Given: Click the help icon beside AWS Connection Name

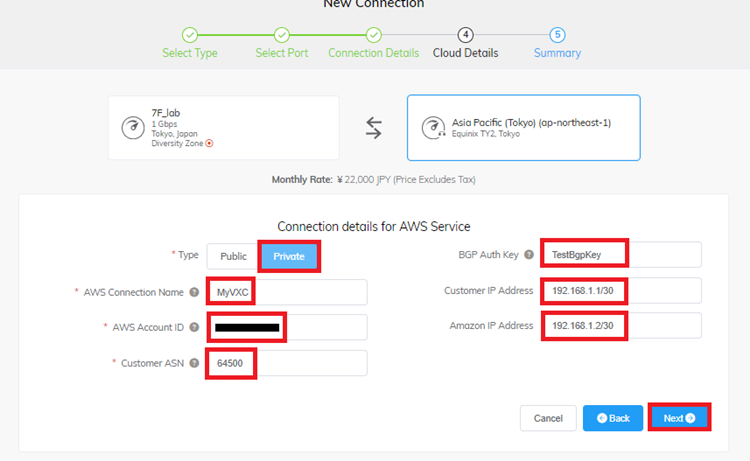Looking at the screenshot, I should pos(194,292).
